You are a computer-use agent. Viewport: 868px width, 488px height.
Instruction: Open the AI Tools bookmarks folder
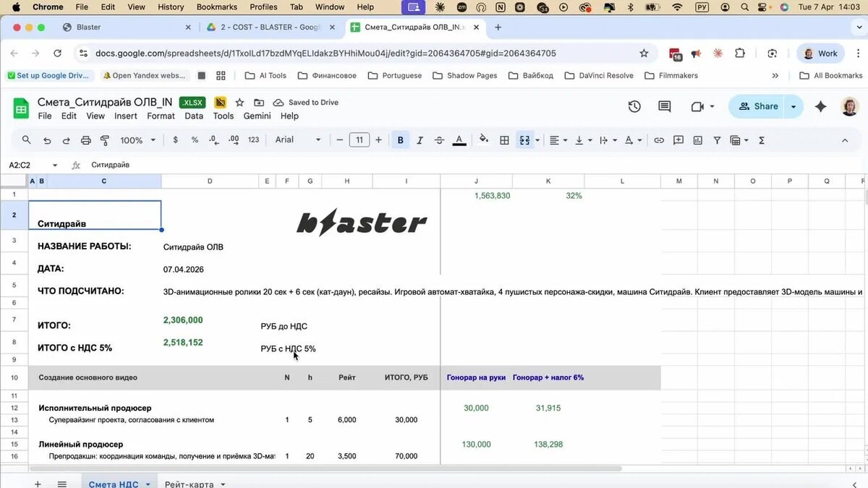tap(265, 76)
